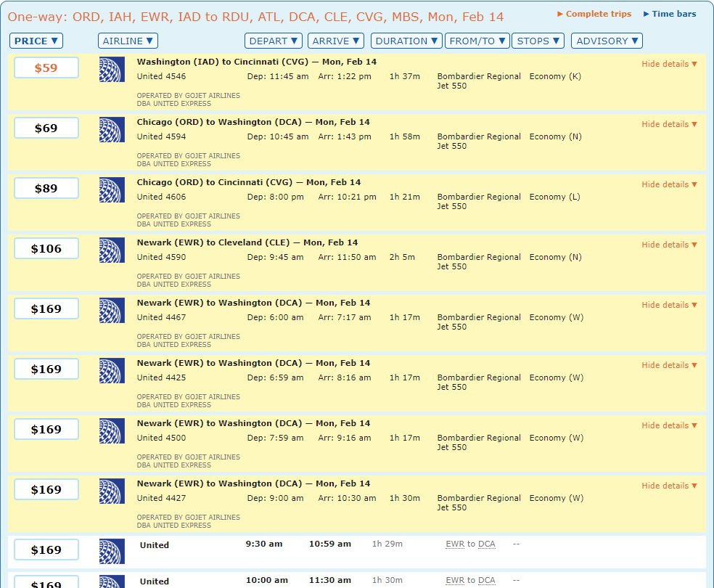Select $169 fare for United 4425
This screenshot has width=714, height=588.
[x=46, y=369]
